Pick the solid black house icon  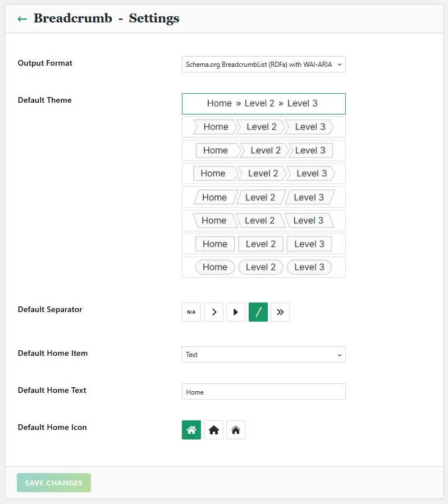[x=214, y=430]
